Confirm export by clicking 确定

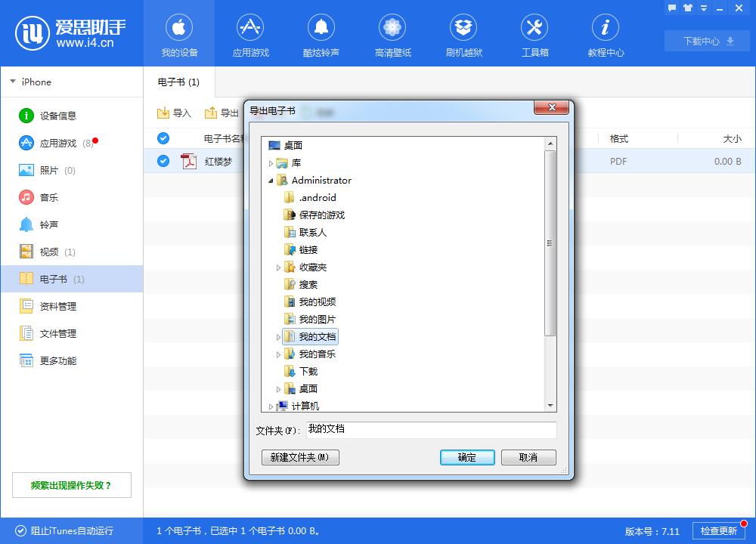466,457
